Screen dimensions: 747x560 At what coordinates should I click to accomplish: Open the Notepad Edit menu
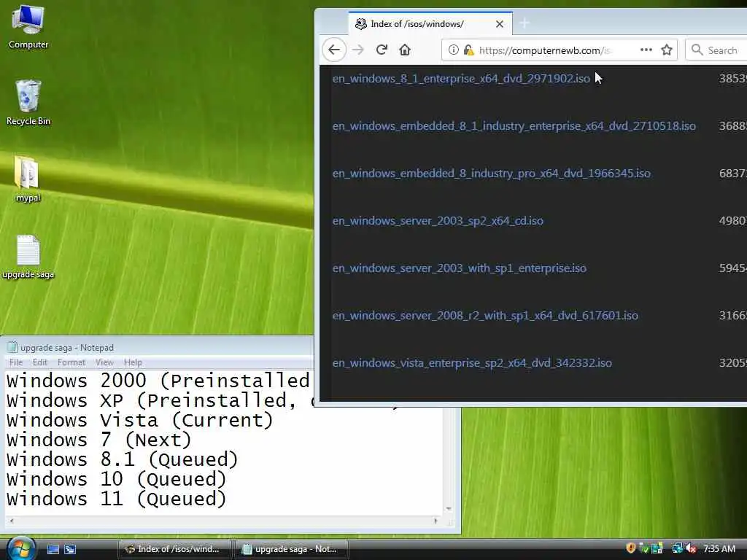40,362
